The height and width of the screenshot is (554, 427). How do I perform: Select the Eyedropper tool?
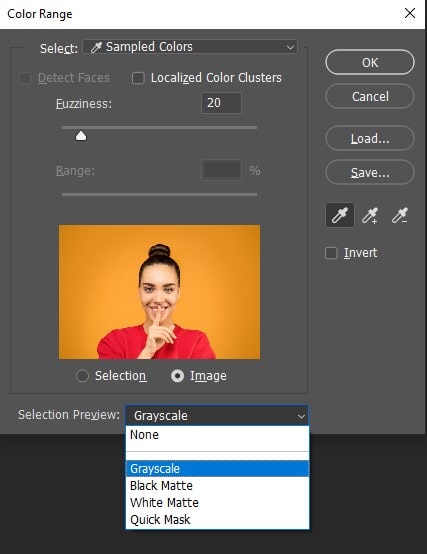(x=340, y=215)
